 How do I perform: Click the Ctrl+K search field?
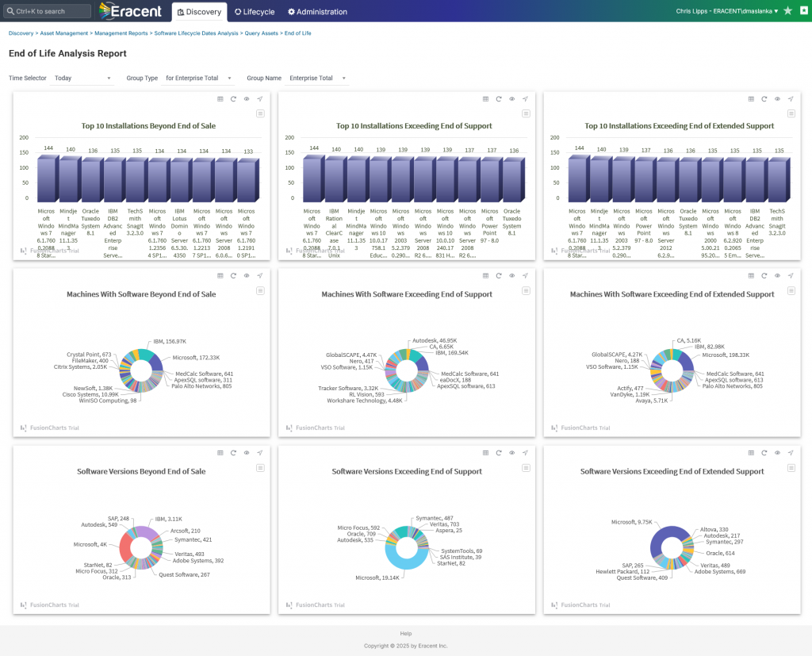click(48, 12)
